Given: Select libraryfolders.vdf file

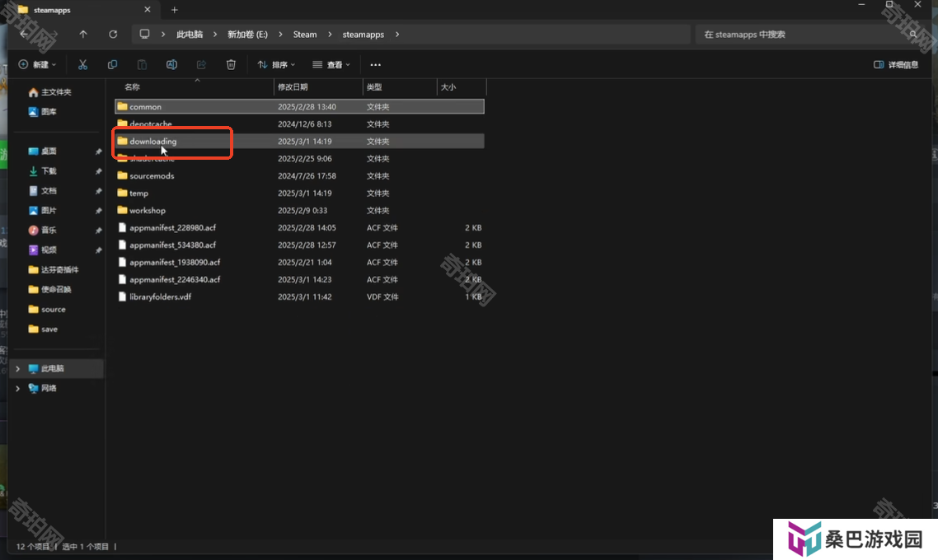Looking at the screenshot, I should point(299,297).
